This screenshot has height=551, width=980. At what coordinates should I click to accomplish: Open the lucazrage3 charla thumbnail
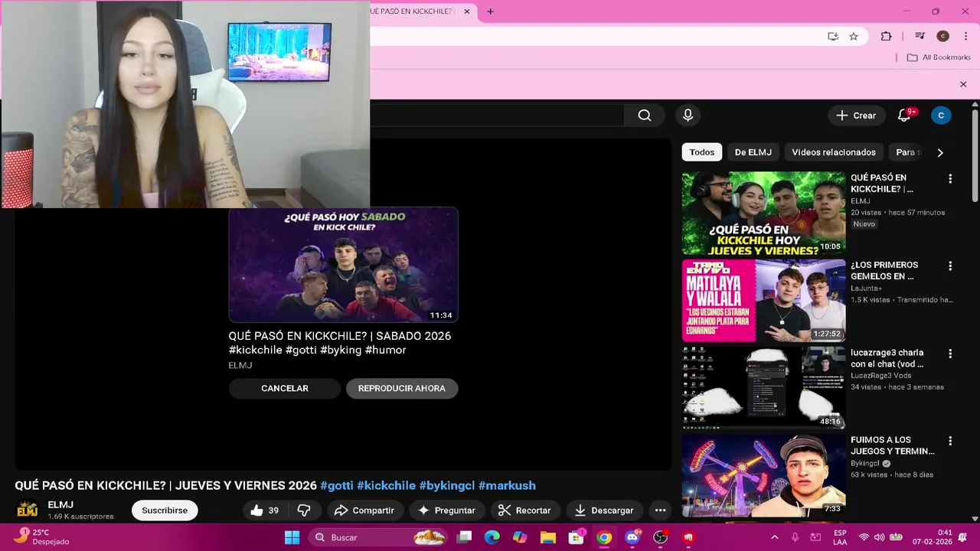763,388
